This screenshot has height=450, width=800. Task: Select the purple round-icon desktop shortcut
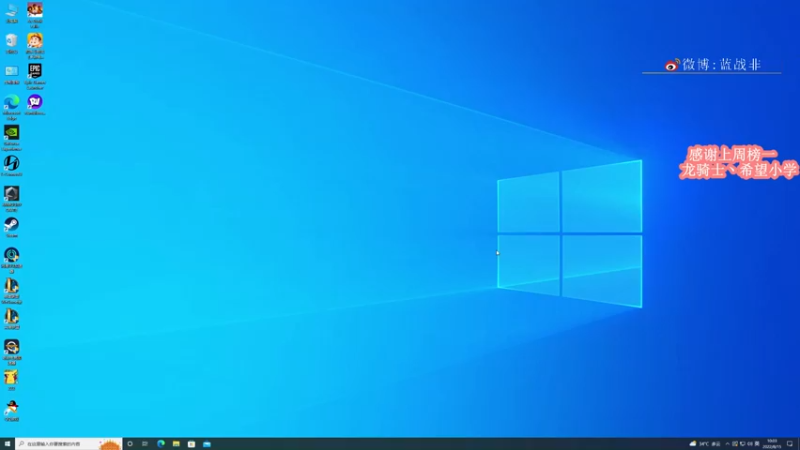(35, 105)
